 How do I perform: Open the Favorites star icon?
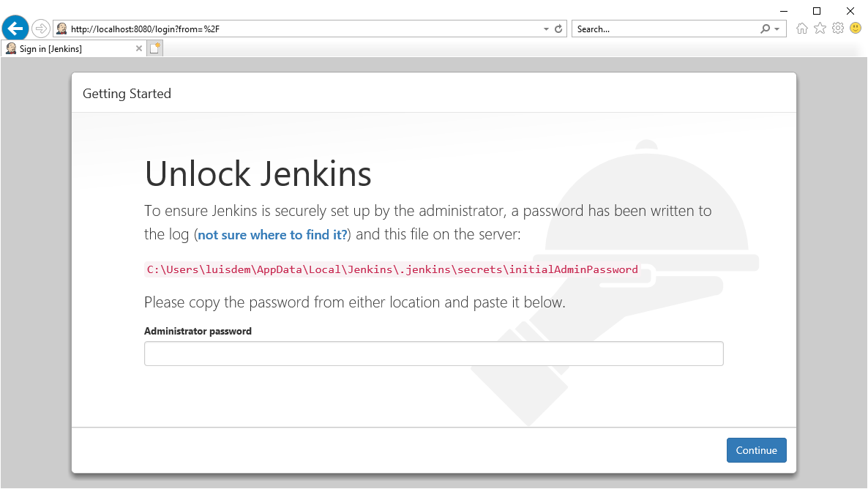tap(820, 29)
